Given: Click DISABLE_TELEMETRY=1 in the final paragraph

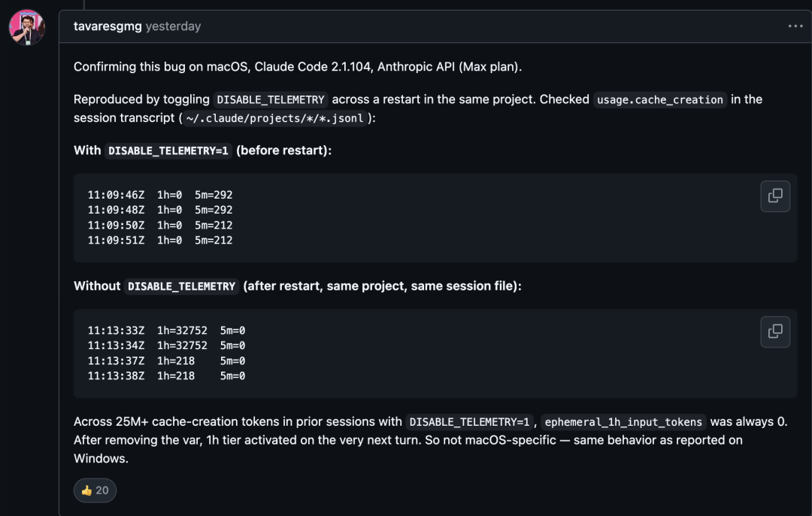Looking at the screenshot, I should coord(470,422).
